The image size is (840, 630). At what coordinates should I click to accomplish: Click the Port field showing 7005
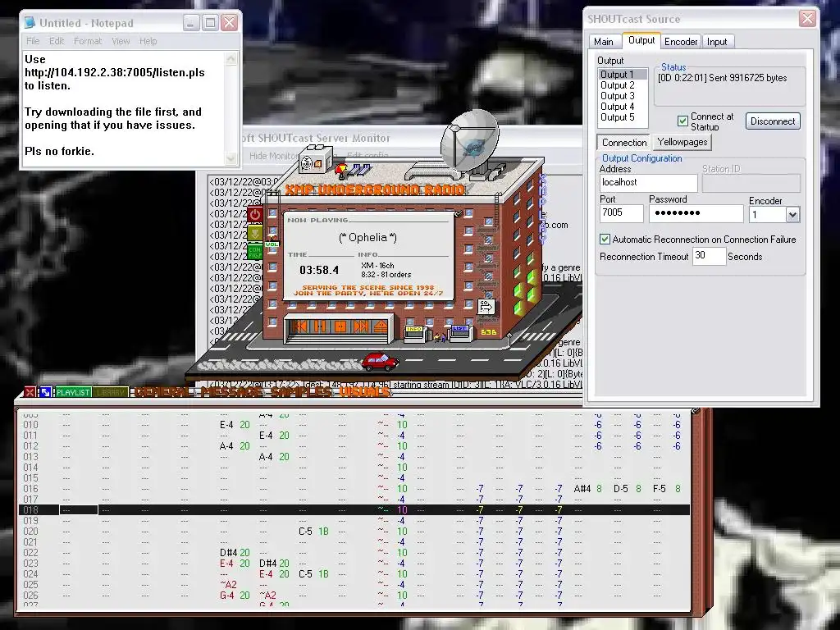[622, 213]
